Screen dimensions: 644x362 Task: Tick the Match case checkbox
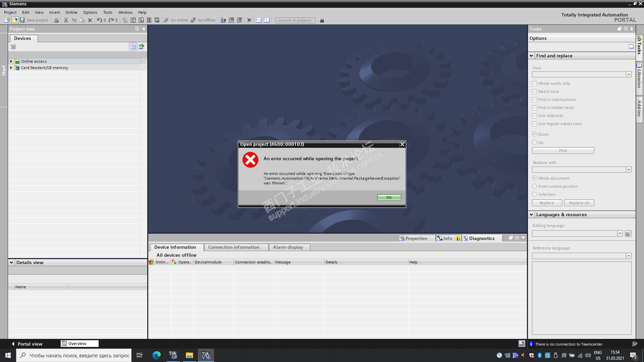(x=534, y=92)
